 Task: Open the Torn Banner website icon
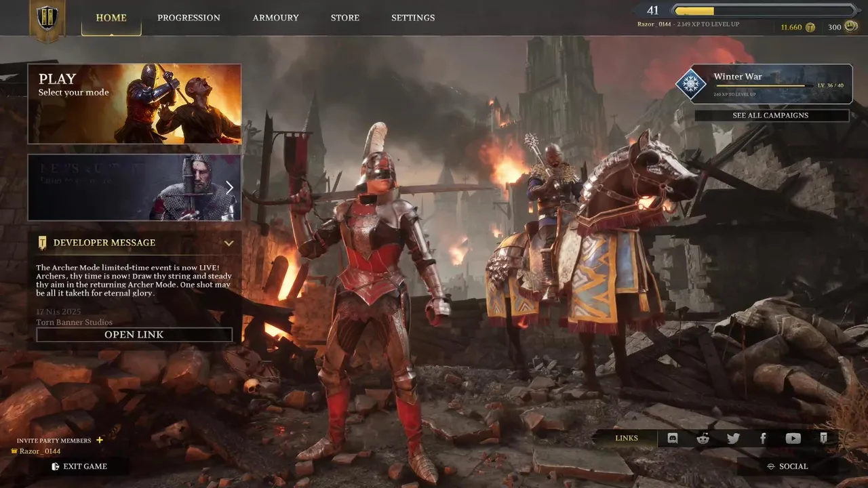point(823,439)
